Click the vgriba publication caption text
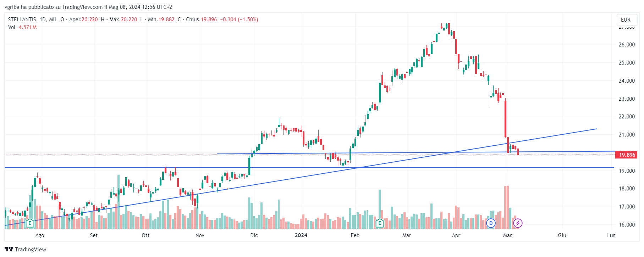 (88, 7)
